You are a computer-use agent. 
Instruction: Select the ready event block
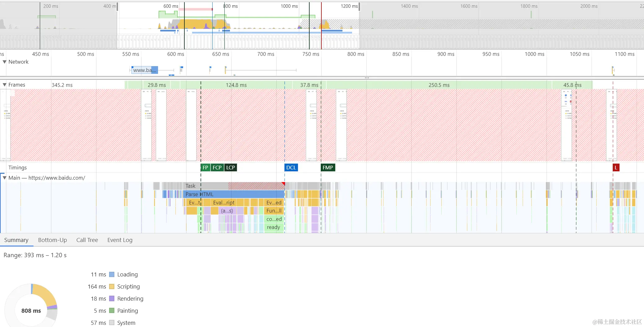274,227
